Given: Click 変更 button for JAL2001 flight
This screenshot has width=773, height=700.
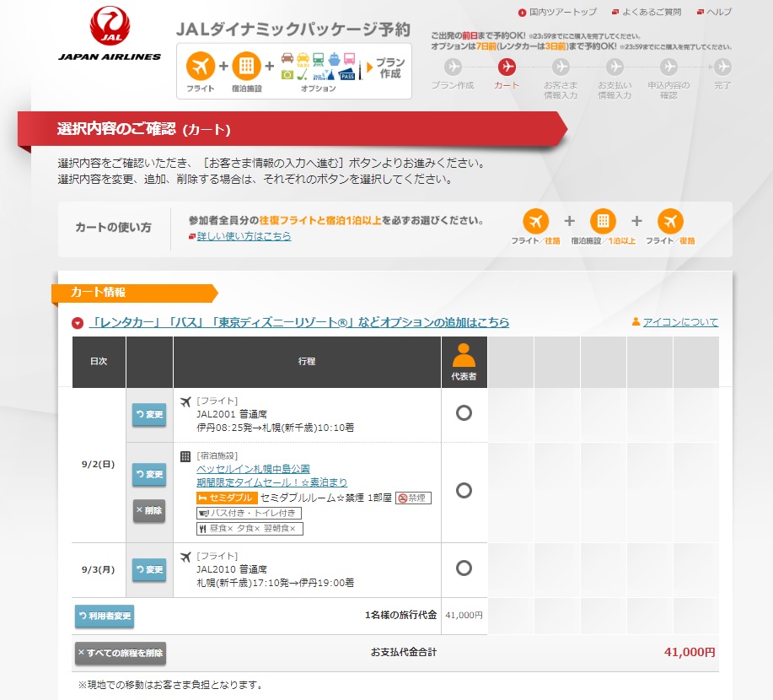Looking at the screenshot, I should 149,414.
